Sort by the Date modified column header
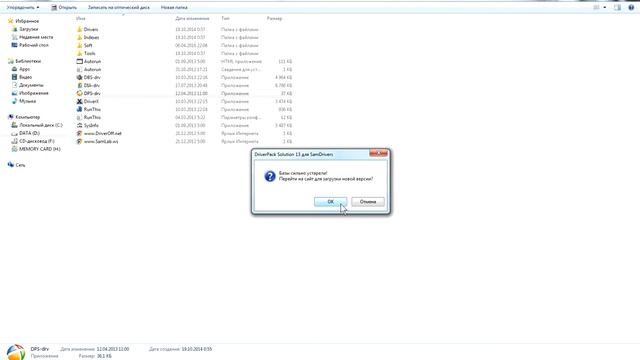This screenshot has height=360, width=640. coord(192,18)
